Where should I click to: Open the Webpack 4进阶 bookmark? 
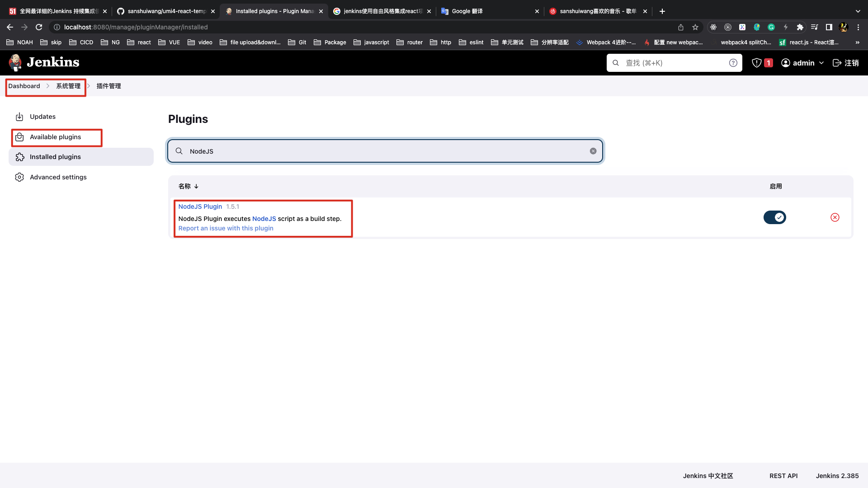point(606,42)
